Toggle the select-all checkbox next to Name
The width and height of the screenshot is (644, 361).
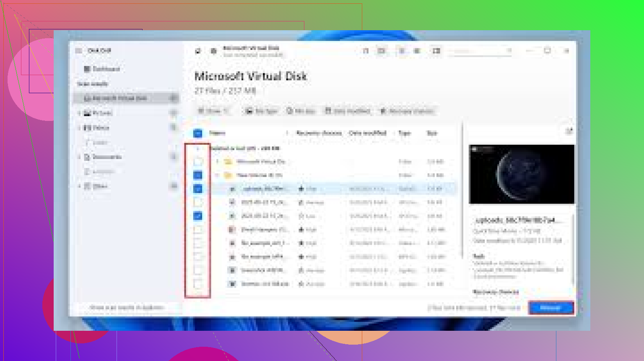point(198,133)
